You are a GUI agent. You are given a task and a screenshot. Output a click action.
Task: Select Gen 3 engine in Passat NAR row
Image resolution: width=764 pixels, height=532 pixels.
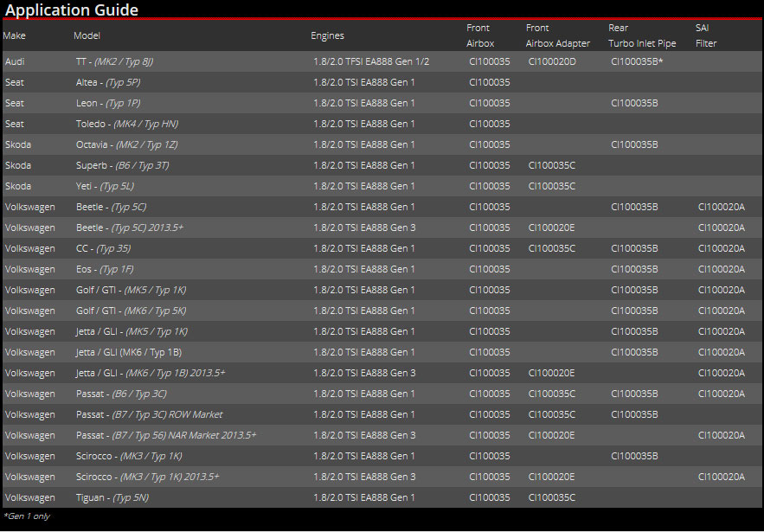[x=364, y=435]
